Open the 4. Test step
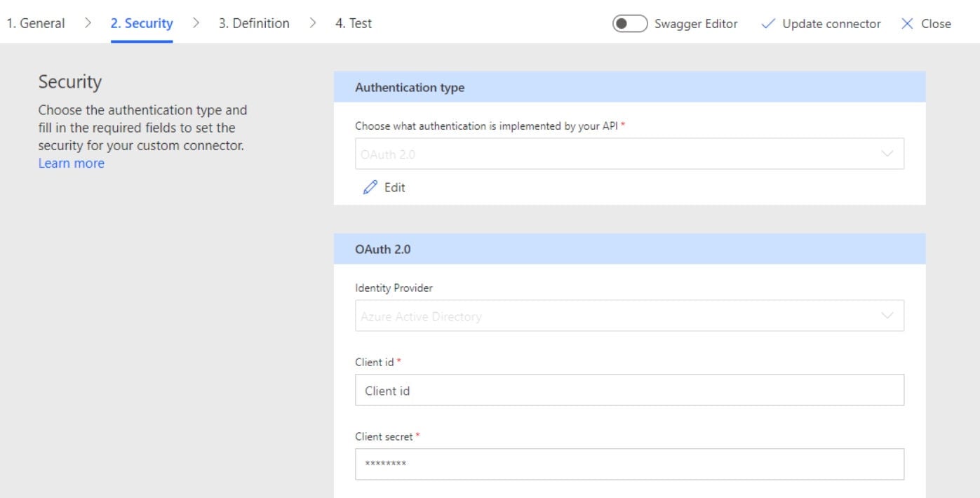 click(x=354, y=23)
